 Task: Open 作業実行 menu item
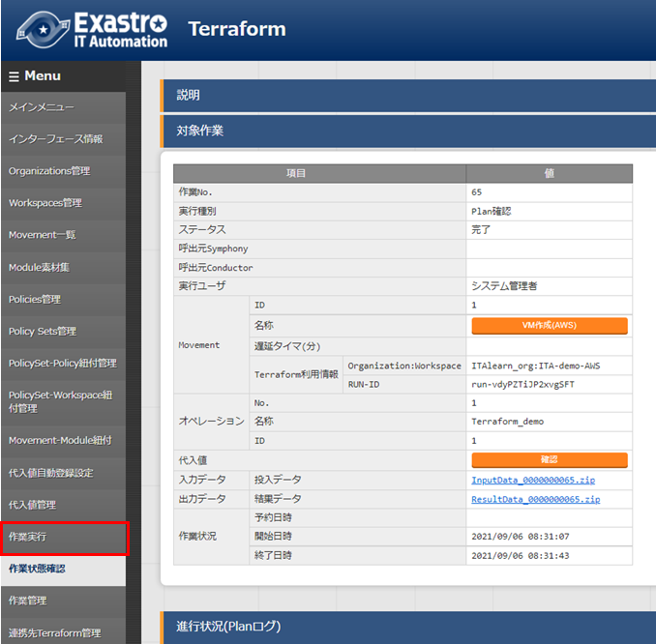point(63,538)
